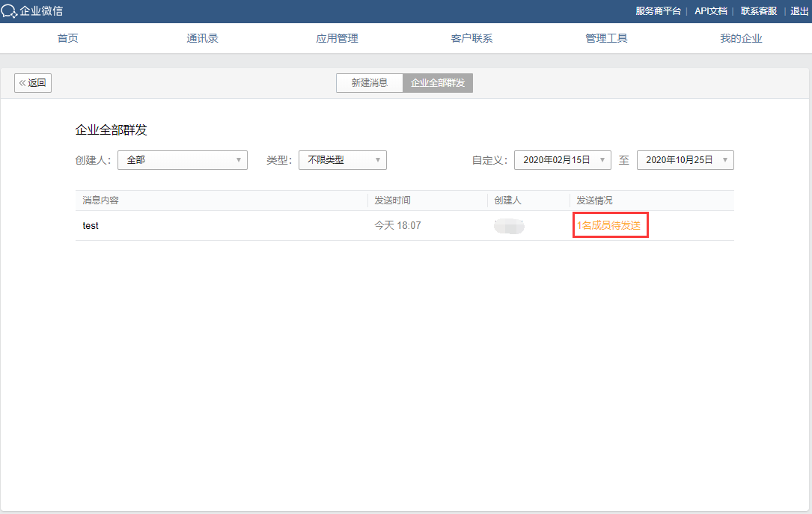Screen dimensions: 812x514
Task: Open the start date picker 2020年02月15日
Action: pos(563,160)
